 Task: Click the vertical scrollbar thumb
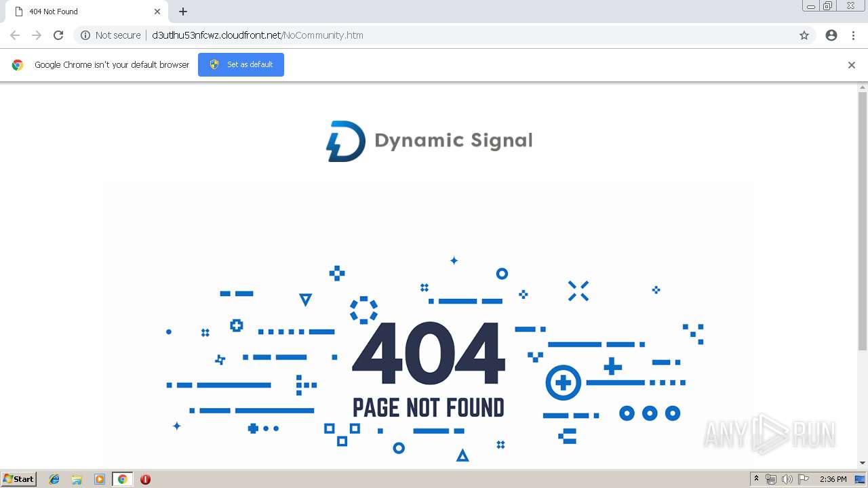click(863, 221)
